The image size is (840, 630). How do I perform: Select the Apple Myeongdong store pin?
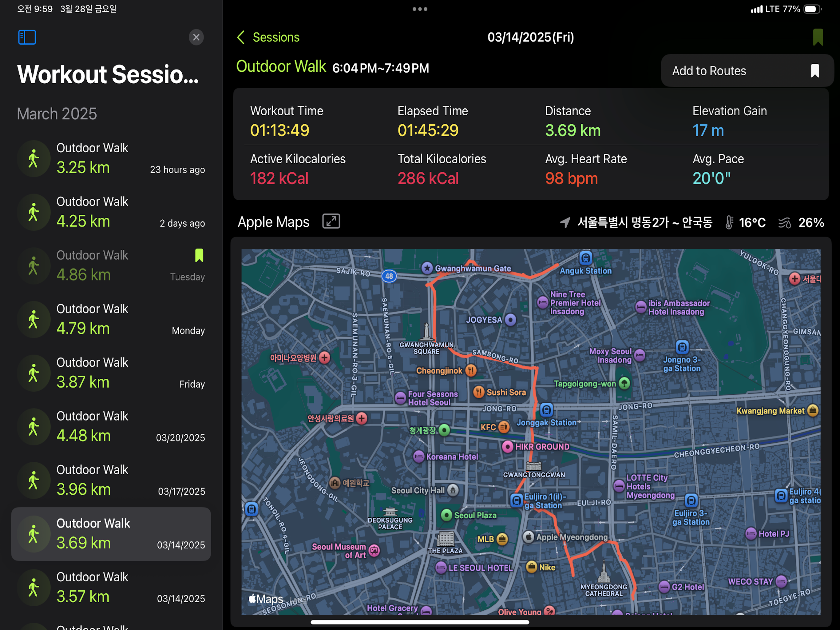pyautogui.click(x=529, y=537)
